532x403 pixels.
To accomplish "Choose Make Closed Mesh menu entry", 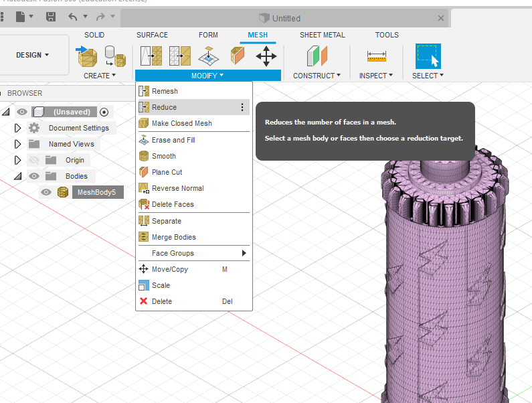I will point(194,123).
